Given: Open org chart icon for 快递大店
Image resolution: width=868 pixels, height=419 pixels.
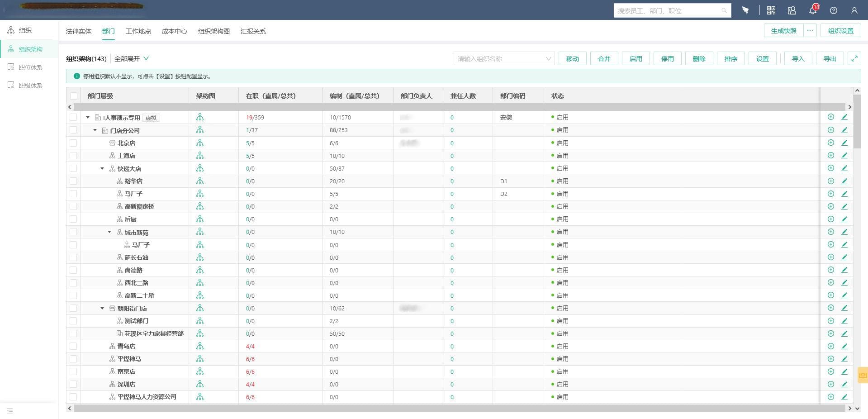Looking at the screenshot, I should pos(200,168).
